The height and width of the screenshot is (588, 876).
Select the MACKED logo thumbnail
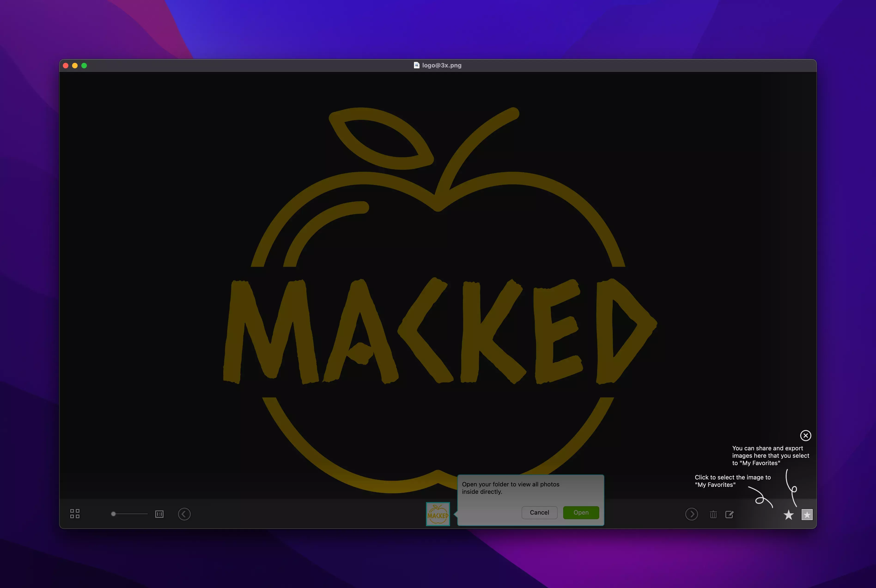click(438, 514)
